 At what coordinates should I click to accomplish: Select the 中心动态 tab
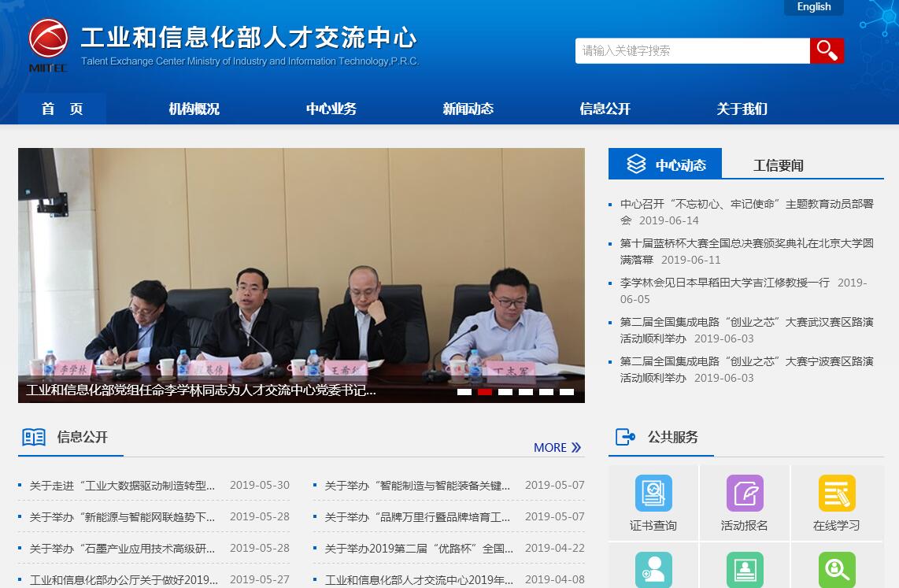(665, 164)
